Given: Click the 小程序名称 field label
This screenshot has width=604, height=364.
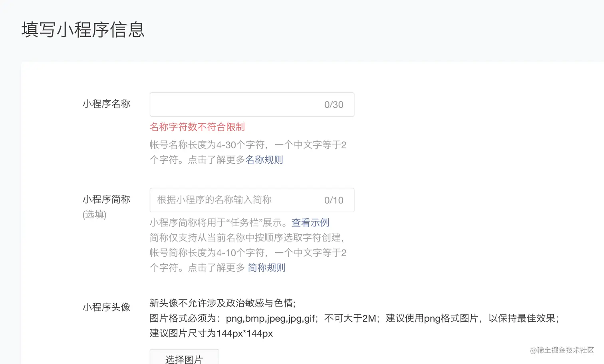Looking at the screenshot, I should [106, 104].
